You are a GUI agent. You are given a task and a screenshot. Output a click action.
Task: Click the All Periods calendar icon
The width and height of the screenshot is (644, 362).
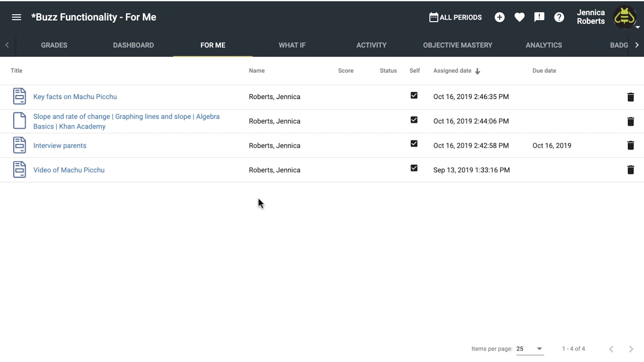[x=434, y=17]
